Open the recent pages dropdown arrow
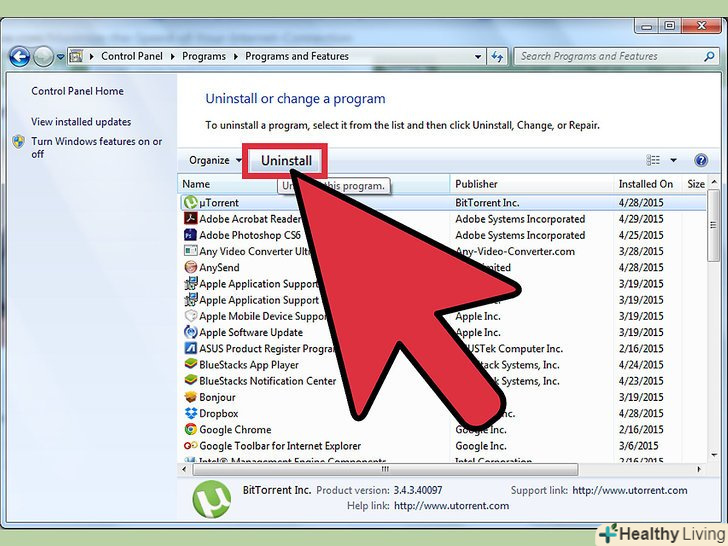 point(60,57)
